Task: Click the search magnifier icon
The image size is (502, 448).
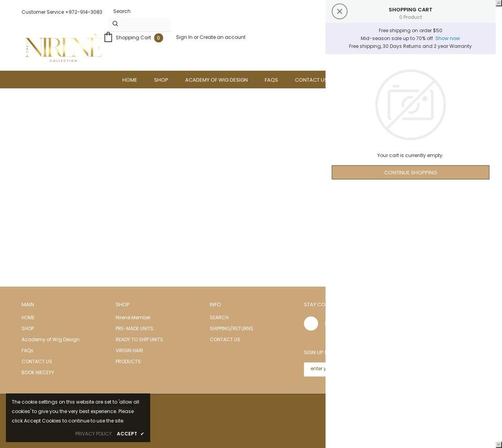Action: [x=115, y=24]
